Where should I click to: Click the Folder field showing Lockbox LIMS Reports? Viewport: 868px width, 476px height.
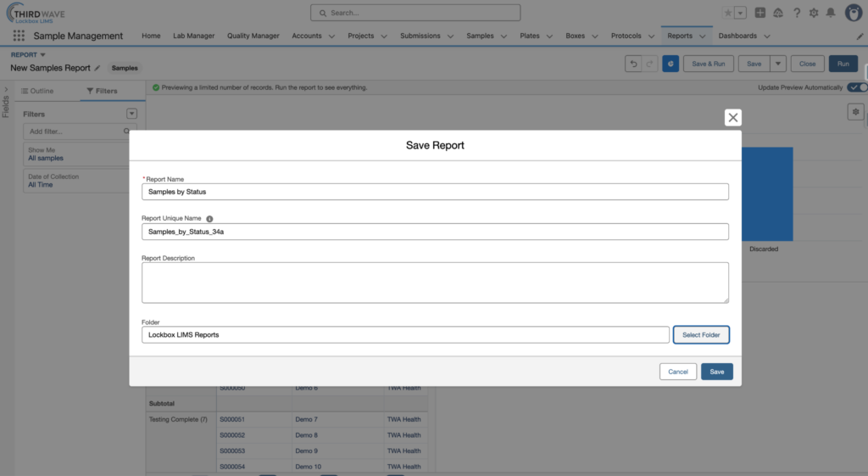click(405, 334)
